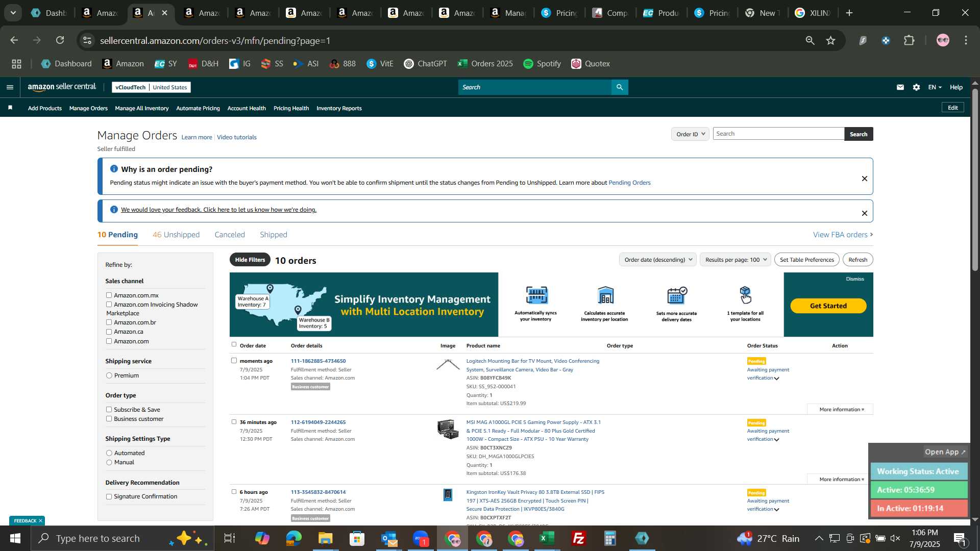The height and width of the screenshot is (551, 980).
Task: Click the MSI power supply product thumbnail
Action: point(448,429)
